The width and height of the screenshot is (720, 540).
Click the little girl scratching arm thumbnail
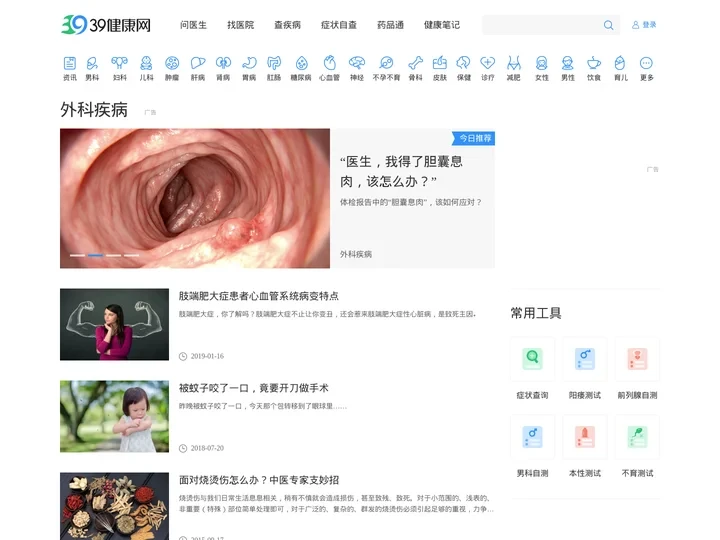point(114,416)
